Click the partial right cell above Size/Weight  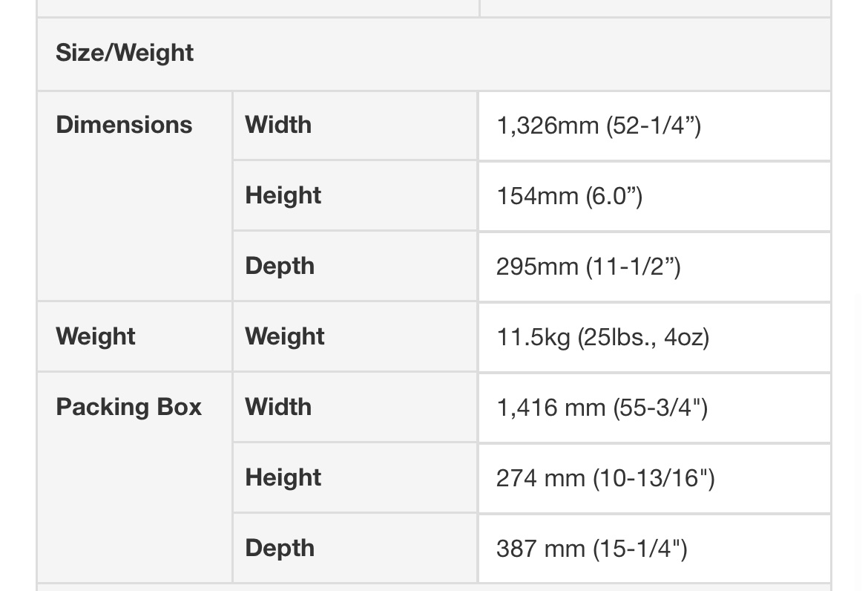[x=654, y=7]
